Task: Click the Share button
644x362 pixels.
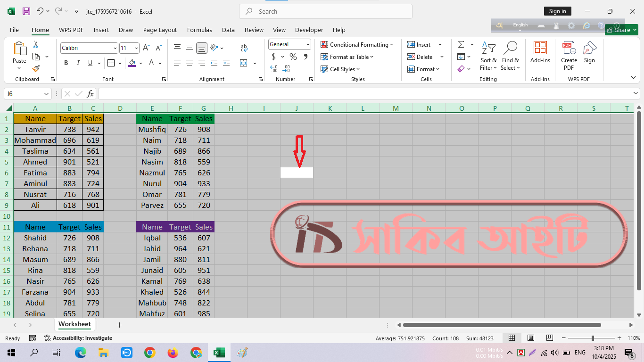Action: tap(621, 30)
